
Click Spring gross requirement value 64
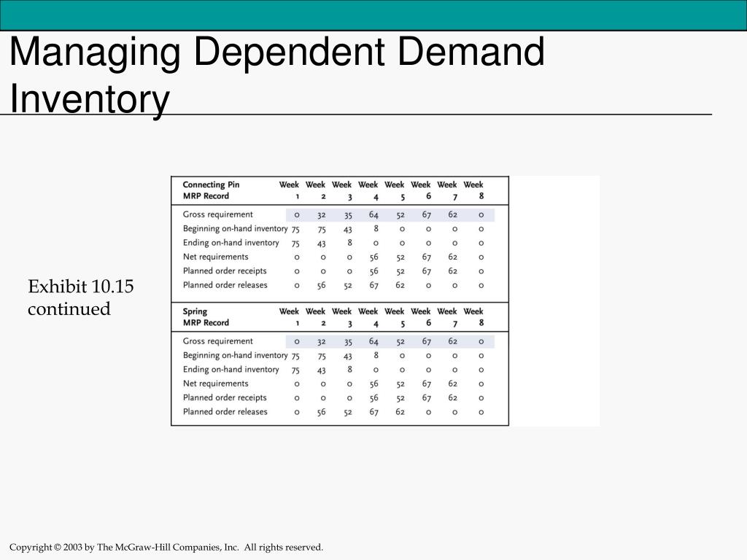click(x=373, y=341)
